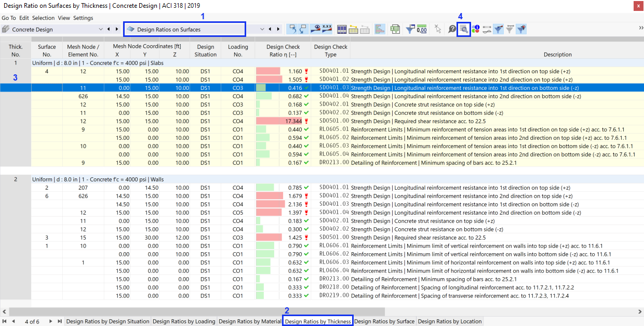Click the x.xx decimal places icon
The width and height of the screenshot is (644, 326).
[x=327, y=30]
